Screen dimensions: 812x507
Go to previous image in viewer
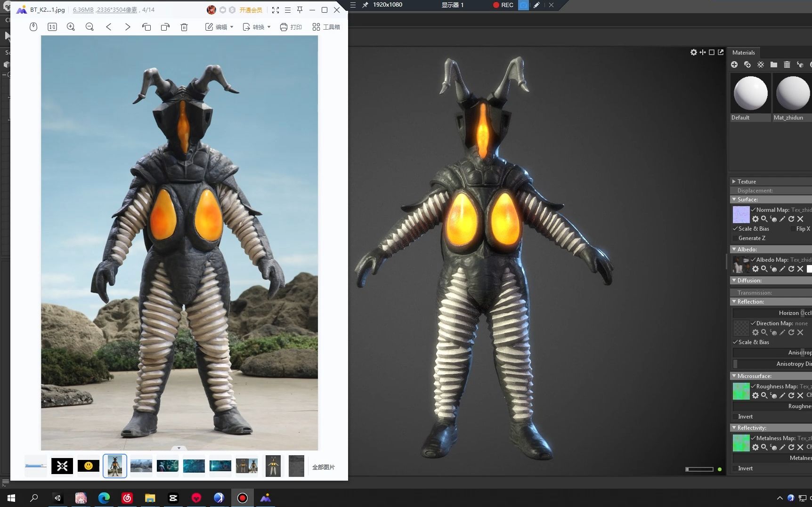[x=109, y=27]
